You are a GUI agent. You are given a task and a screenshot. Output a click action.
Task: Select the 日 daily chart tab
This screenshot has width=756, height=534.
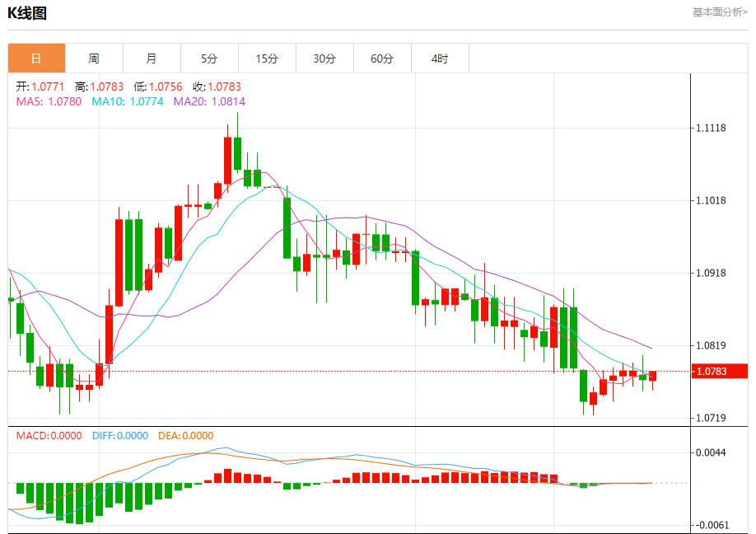(x=36, y=59)
